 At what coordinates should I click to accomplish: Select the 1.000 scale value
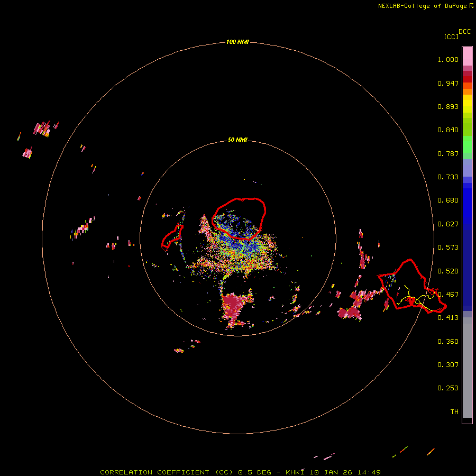pyautogui.click(x=448, y=59)
